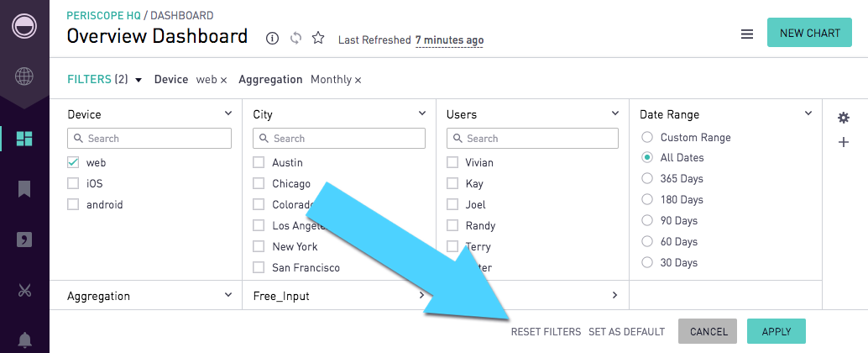Viewport: 868px width, 353px height.
Task: Select the 90 Days radio option
Action: pyautogui.click(x=647, y=220)
